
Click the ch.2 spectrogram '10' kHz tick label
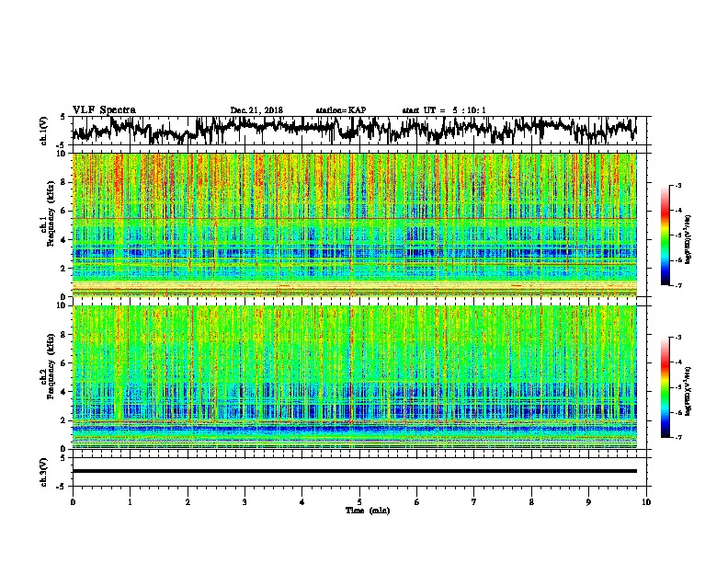click(x=63, y=305)
